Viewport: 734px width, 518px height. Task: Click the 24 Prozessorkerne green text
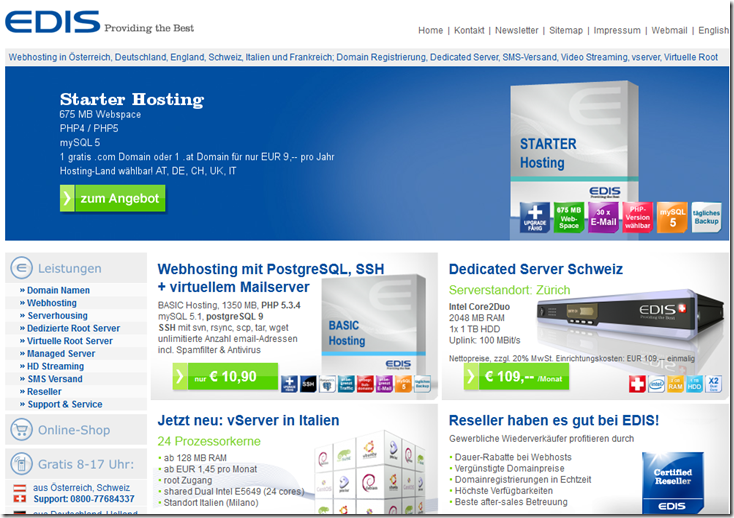coord(209,441)
